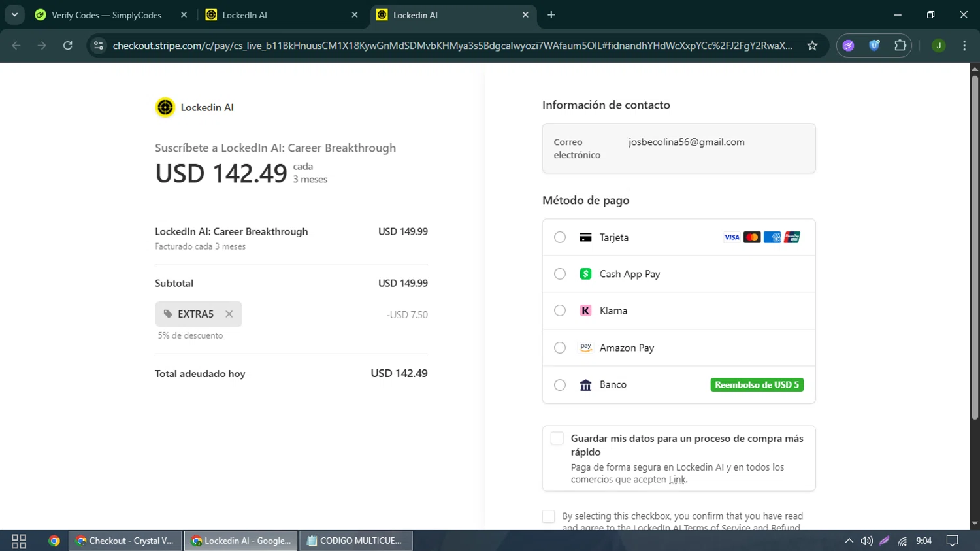View site information icon in address bar
The height and width of the screenshot is (551, 980).
click(98, 45)
